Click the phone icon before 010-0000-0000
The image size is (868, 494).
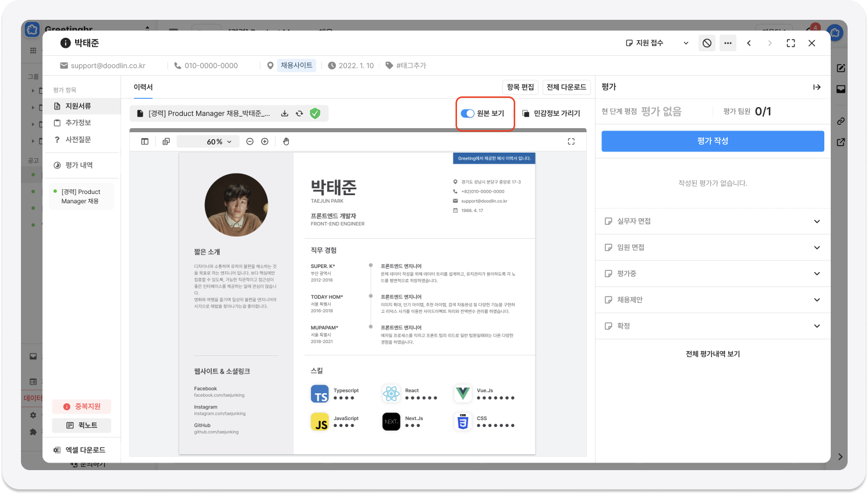point(178,66)
